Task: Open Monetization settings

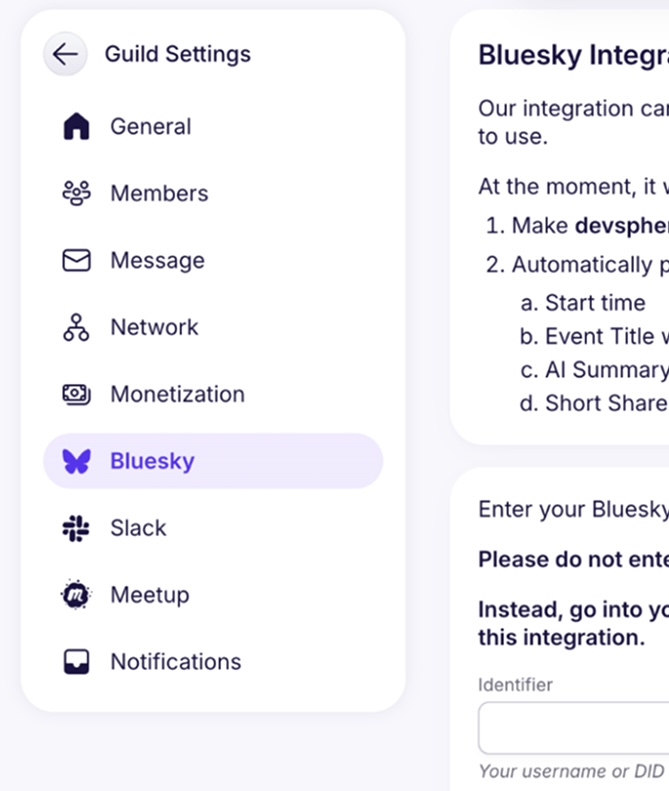Action: coord(177,394)
